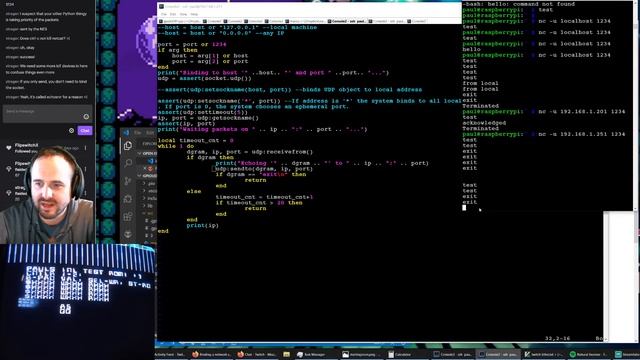Click the 'nc -u 192.168.1.201 1234' command line
This screenshot has width=640, height=360.
(x=582, y=111)
